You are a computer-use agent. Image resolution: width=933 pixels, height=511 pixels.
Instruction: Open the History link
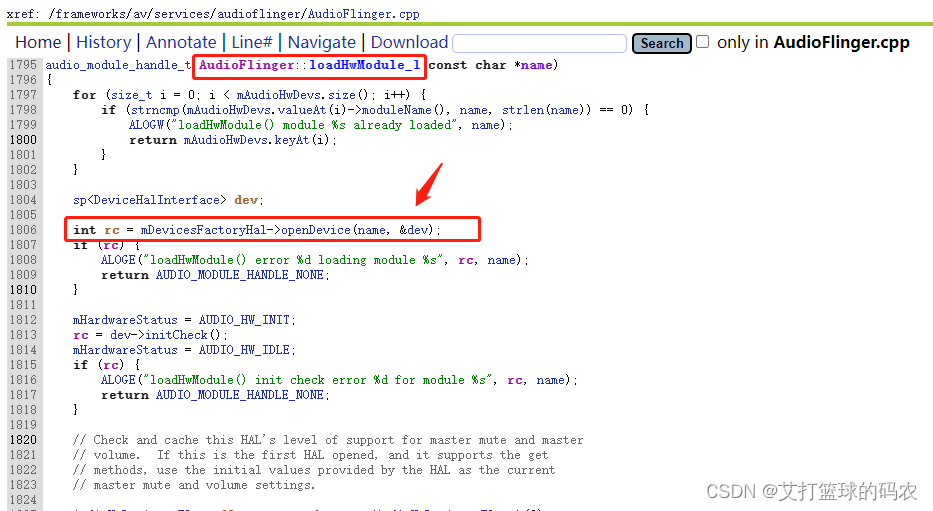click(104, 42)
